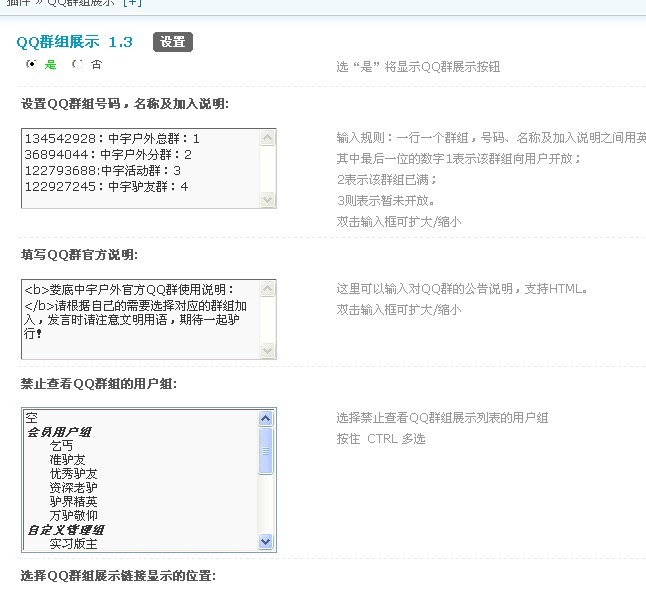Open the 设置 tab

[x=173, y=42]
